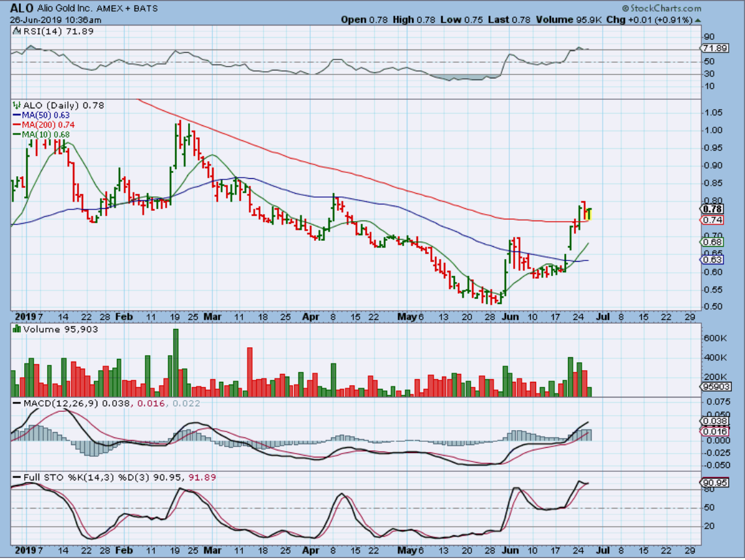Click the Low 0.75 value in header

pyautogui.click(x=462, y=20)
